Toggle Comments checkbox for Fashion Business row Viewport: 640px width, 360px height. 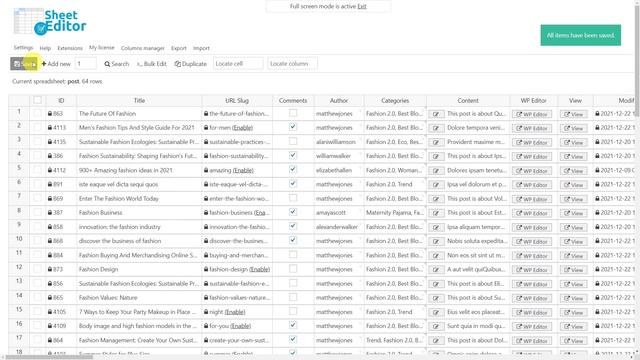point(293,212)
